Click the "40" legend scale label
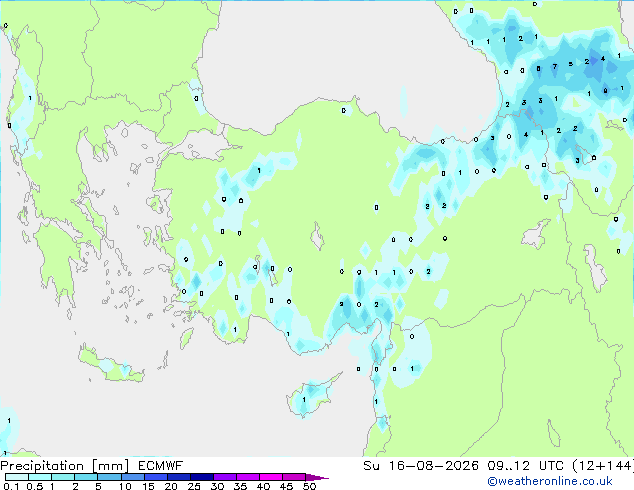 [263, 486]
